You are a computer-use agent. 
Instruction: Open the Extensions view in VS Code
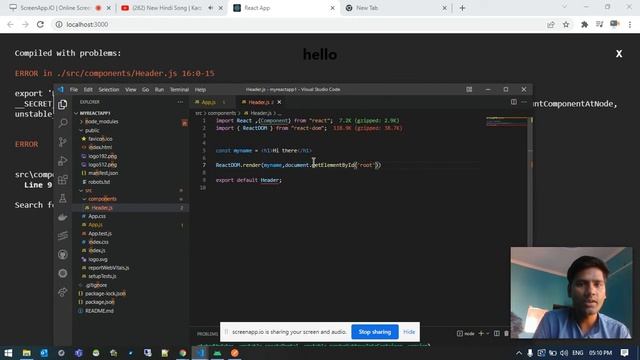tap(62, 180)
